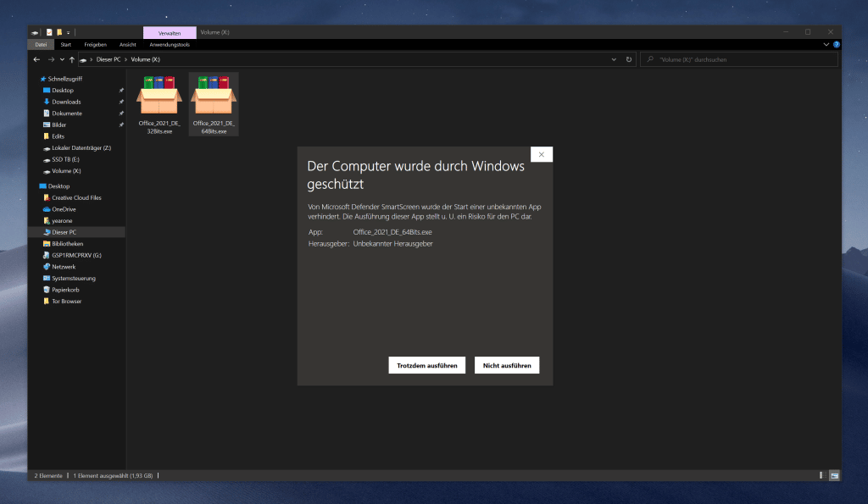This screenshot has height=504, width=868.
Task: Select the Anwendungstools ribbon tab
Action: click(x=170, y=44)
